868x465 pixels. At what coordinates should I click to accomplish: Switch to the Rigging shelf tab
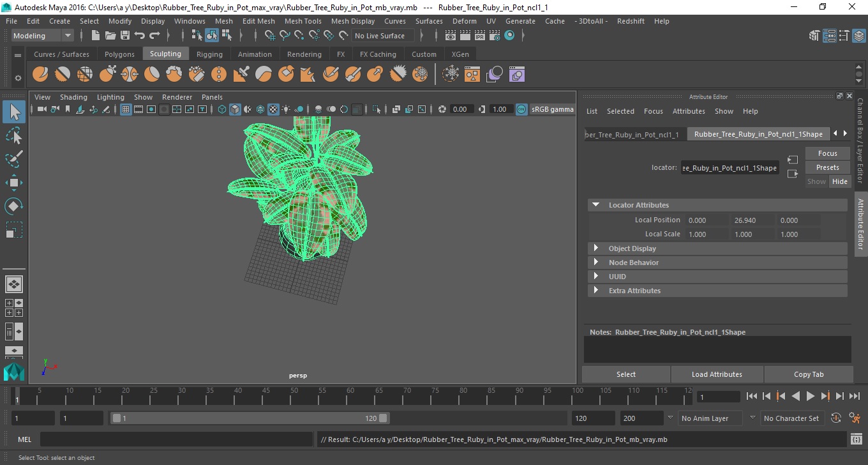point(209,54)
